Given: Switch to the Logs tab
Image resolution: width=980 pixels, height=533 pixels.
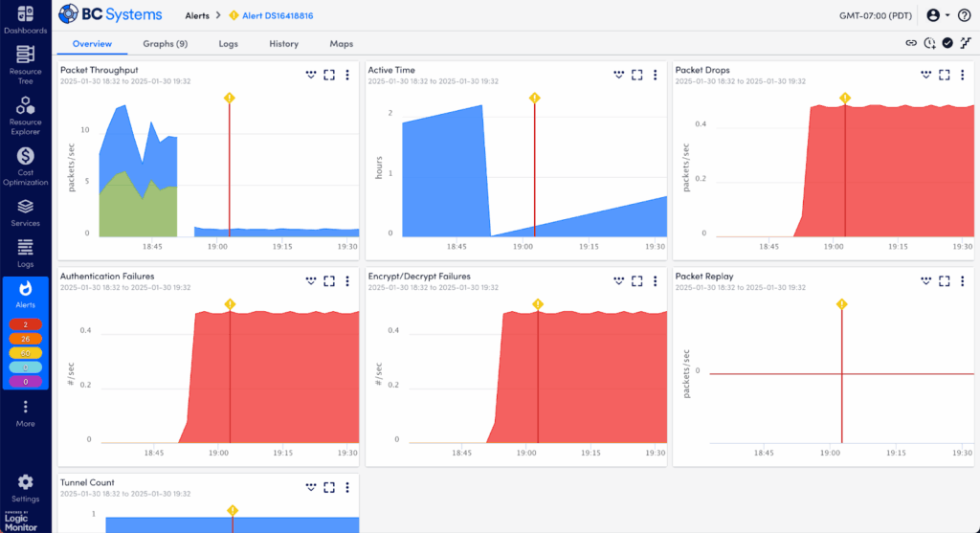Looking at the screenshot, I should 228,44.
